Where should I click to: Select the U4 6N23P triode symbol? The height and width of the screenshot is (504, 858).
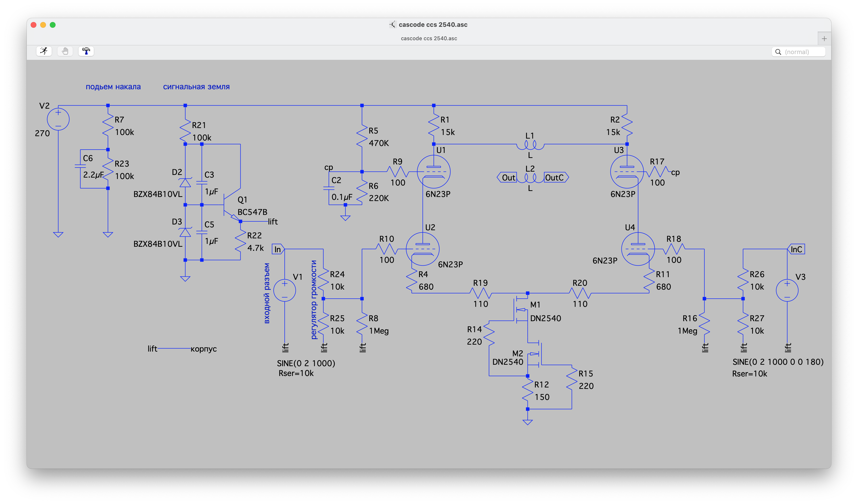638,249
